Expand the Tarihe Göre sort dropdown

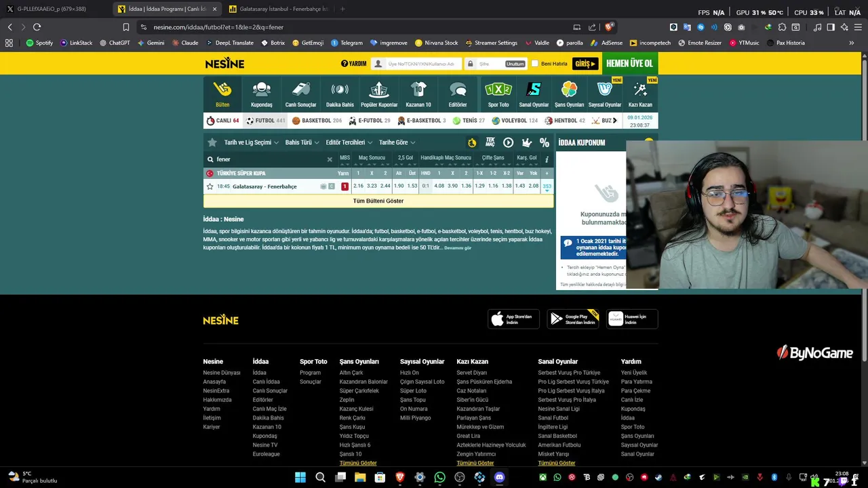pyautogui.click(x=397, y=142)
